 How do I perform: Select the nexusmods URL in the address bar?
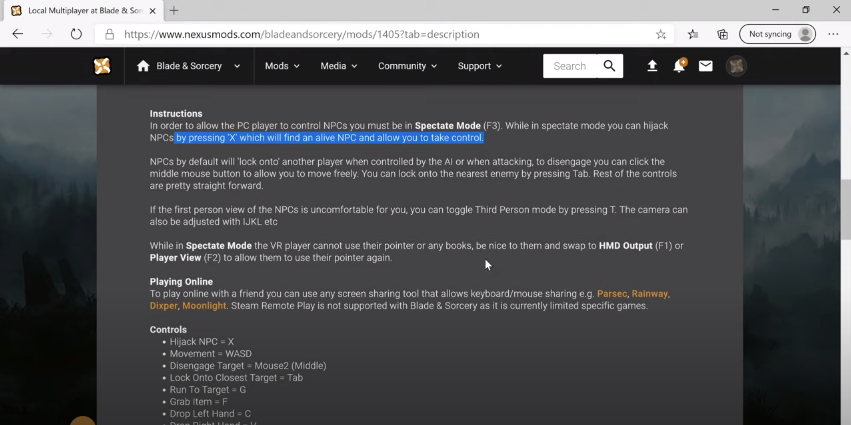[x=302, y=34]
